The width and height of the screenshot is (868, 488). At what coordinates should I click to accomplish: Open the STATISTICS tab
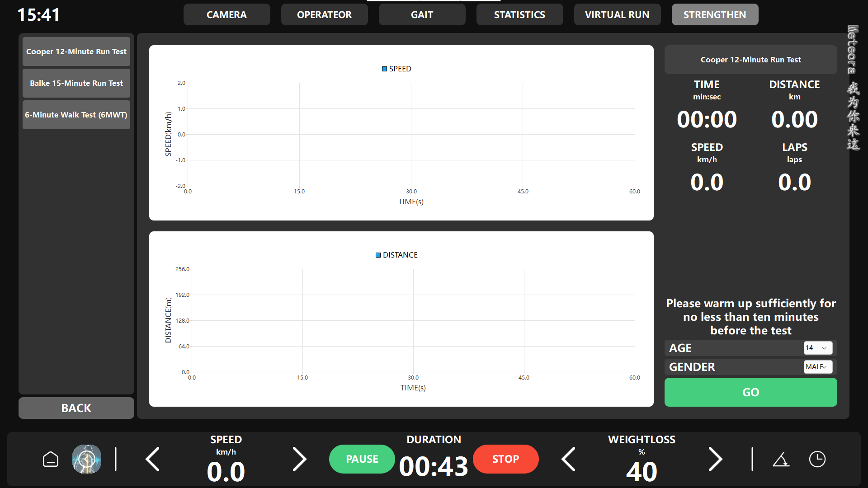click(x=519, y=14)
